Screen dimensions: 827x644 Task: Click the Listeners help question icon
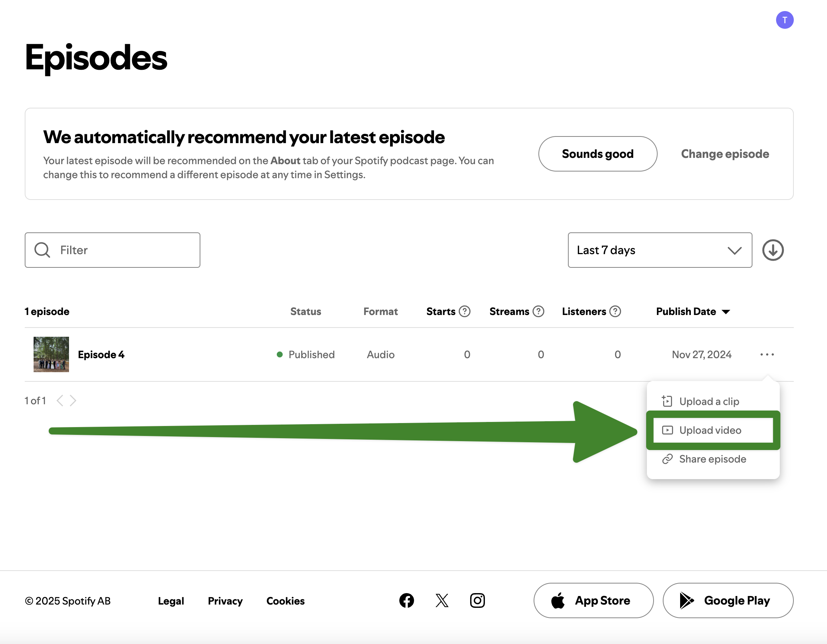pyautogui.click(x=615, y=311)
